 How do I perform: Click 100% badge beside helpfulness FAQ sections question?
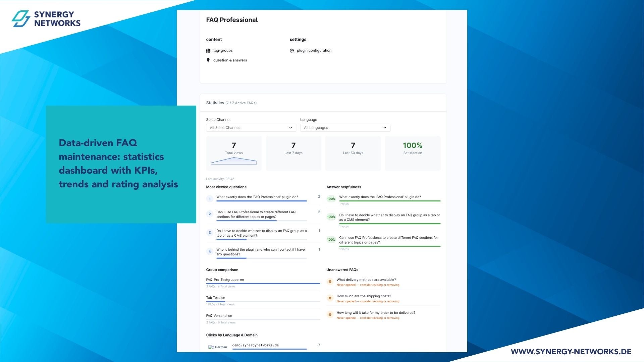pos(331,240)
